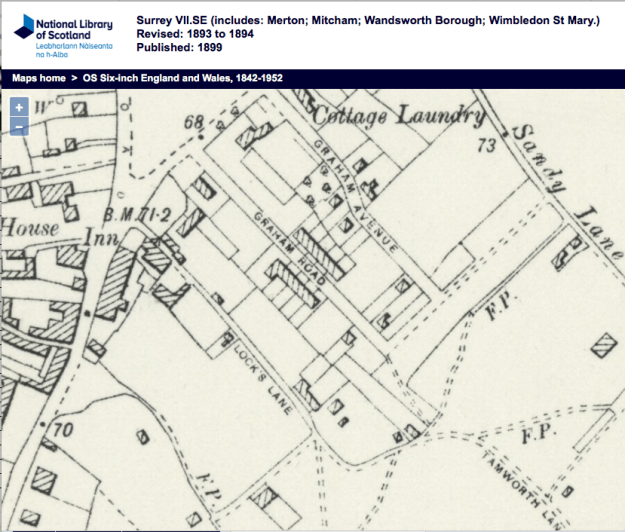
Task: Click the spot height 68 on map
Action: (x=193, y=123)
